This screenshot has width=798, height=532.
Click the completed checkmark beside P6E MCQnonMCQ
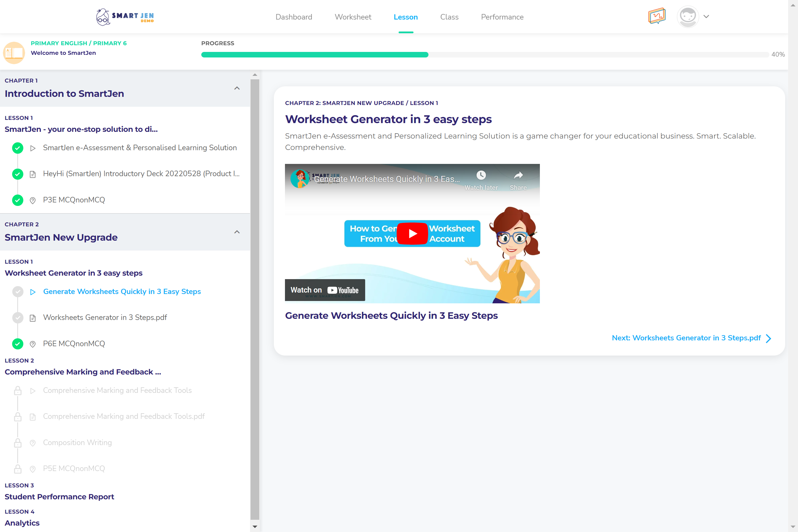tap(17, 344)
